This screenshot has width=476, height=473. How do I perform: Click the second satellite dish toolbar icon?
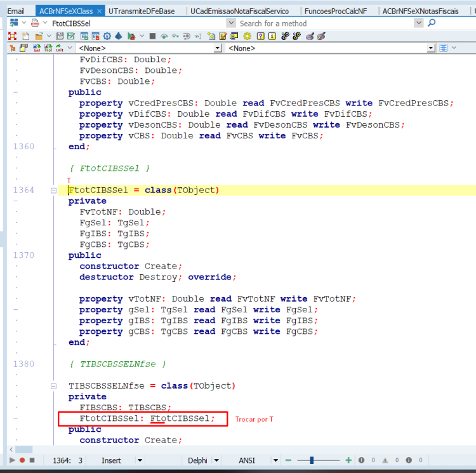click(321, 36)
